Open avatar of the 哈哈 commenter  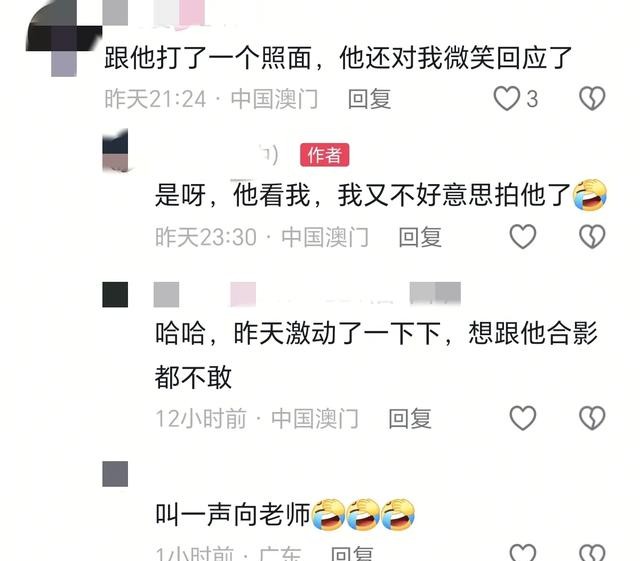(115, 294)
